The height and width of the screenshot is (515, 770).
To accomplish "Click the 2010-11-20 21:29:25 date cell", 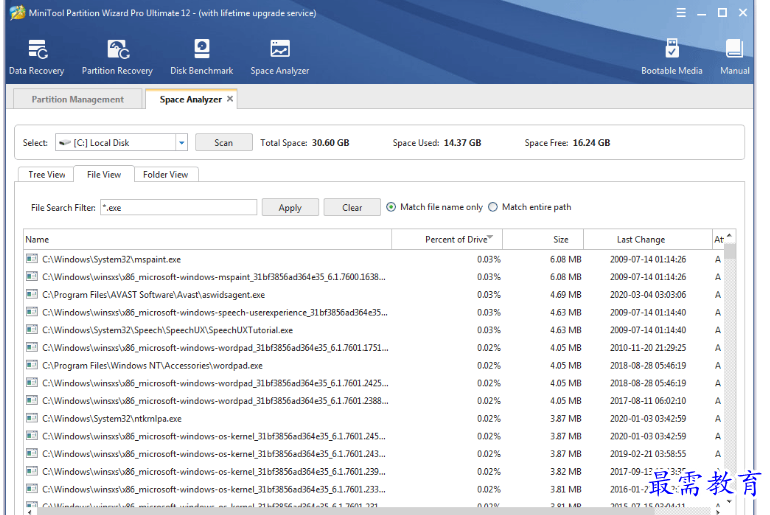I will [x=648, y=348].
